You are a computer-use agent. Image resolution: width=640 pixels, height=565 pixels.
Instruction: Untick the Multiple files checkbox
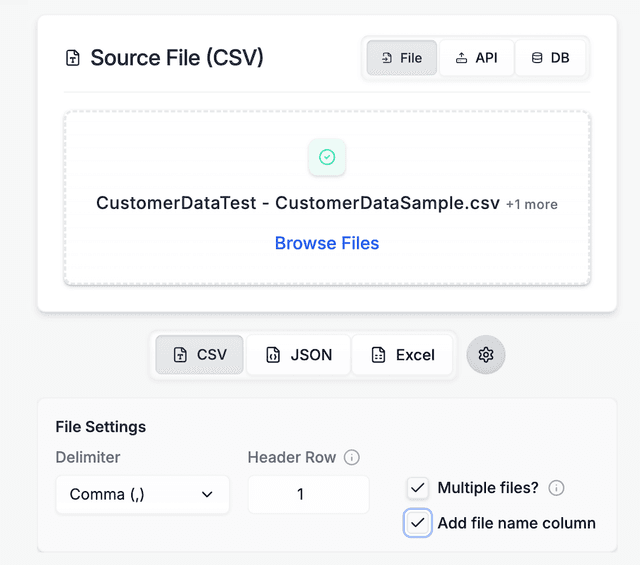point(417,487)
